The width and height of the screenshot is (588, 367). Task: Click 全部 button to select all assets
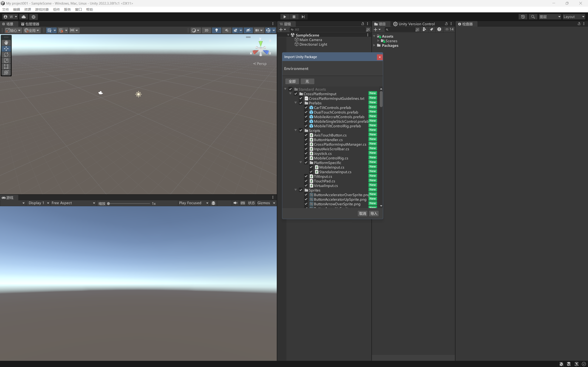pos(292,81)
